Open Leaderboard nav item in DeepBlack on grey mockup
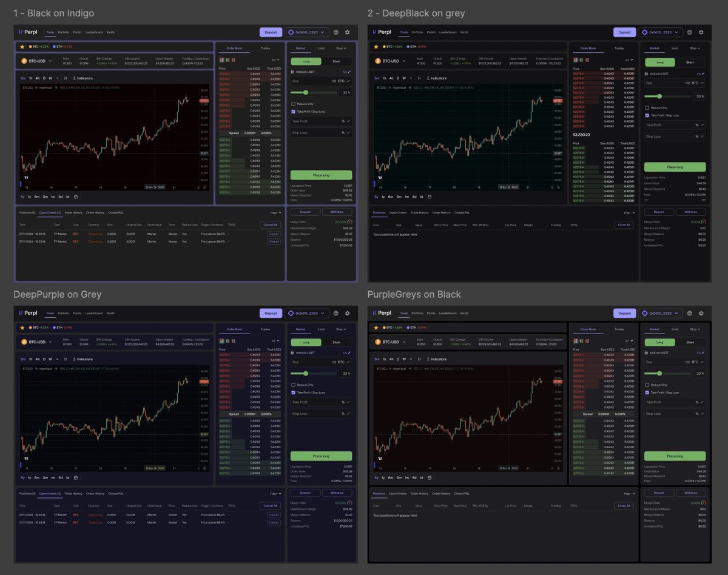 448,32
